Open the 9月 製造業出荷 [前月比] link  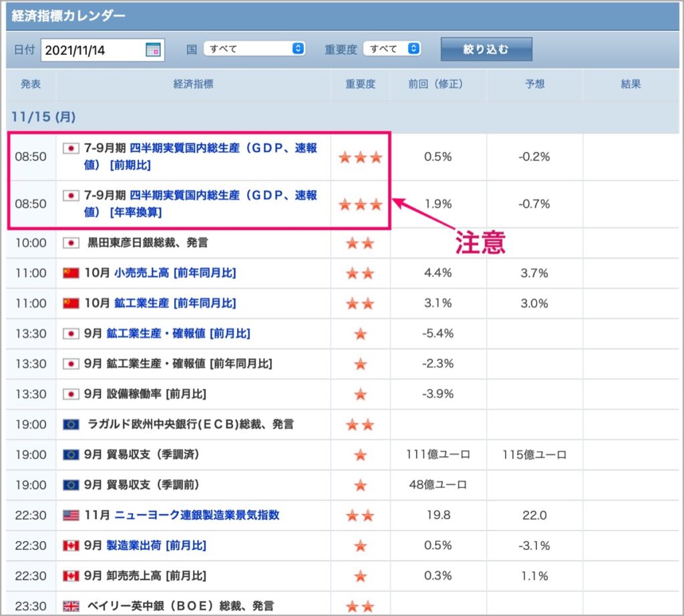pos(156,545)
